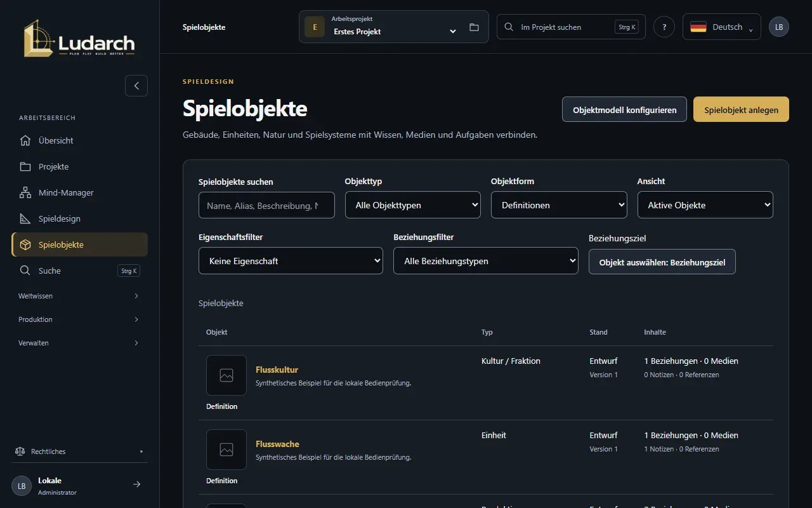Open the Arbeitsprojekt Erstes Projekt dropdown
812x508 pixels.
click(x=394, y=27)
